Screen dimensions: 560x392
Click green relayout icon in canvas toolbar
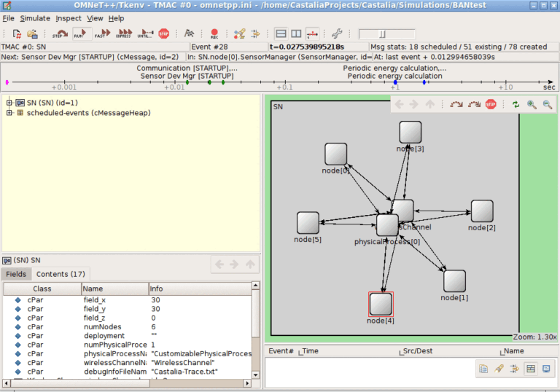point(516,105)
